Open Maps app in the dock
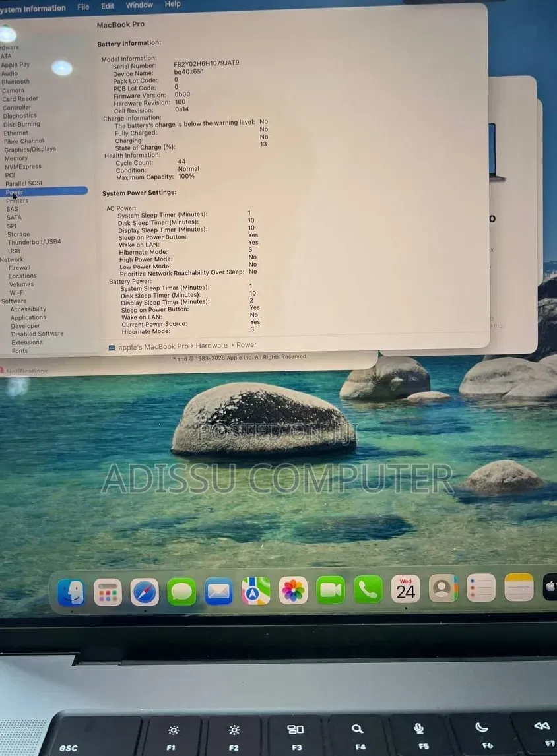 coord(255,590)
